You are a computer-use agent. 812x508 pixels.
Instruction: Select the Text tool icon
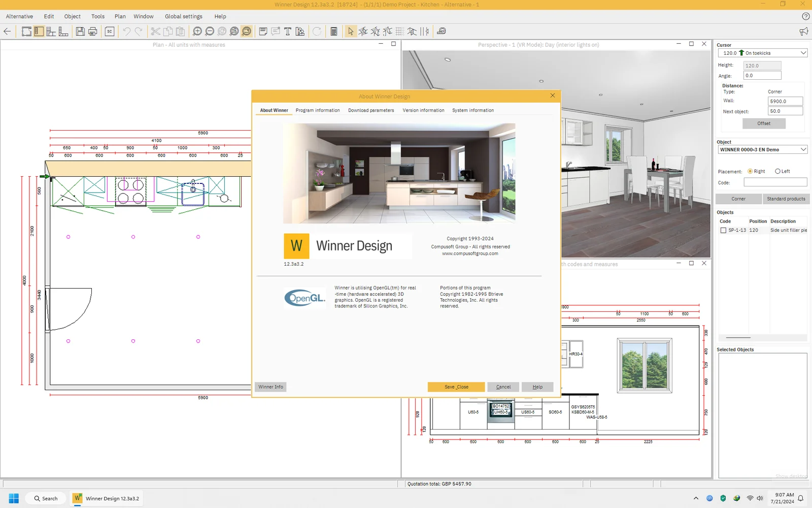pyautogui.click(x=287, y=31)
